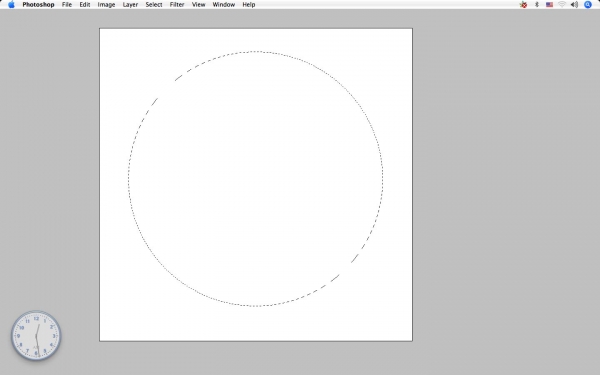Viewport: 600px width, 375px height.
Task: Open the Image menu
Action: tap(106, 5)
